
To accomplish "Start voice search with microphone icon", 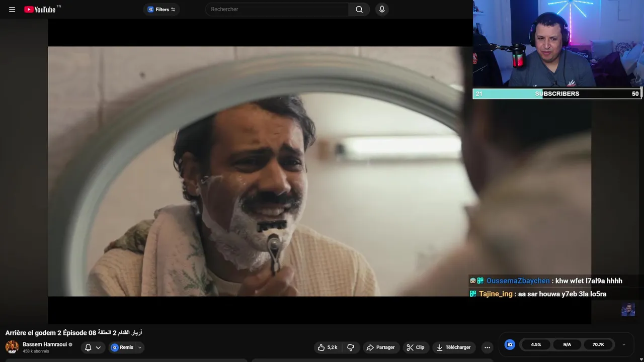I will coord(382,9).
